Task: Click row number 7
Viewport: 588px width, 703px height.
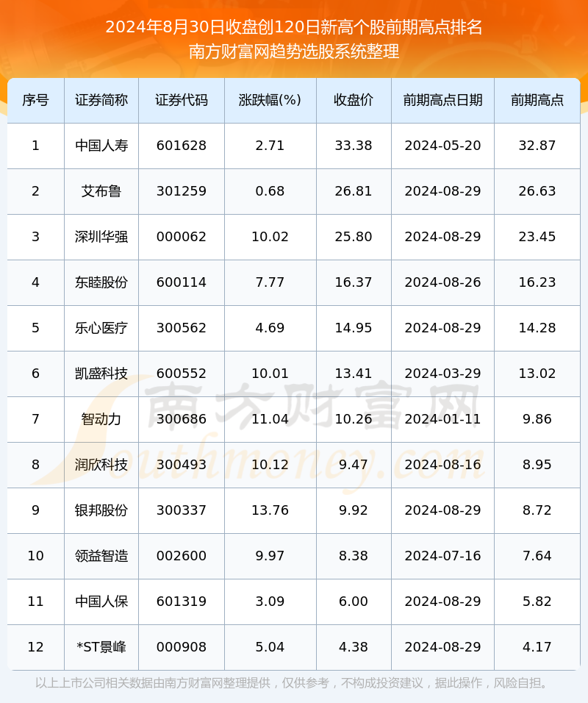Action: (x=35, y=419)
